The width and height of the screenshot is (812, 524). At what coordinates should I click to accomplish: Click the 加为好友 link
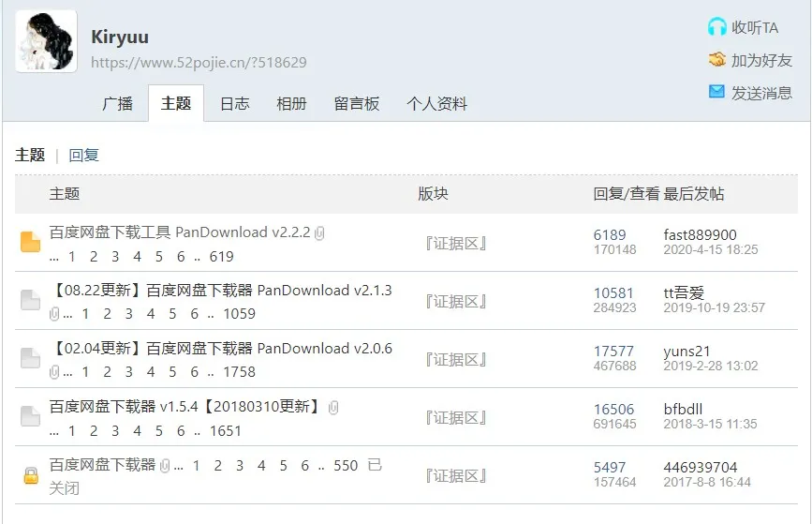pyautogui.click(x=761, y=60)
